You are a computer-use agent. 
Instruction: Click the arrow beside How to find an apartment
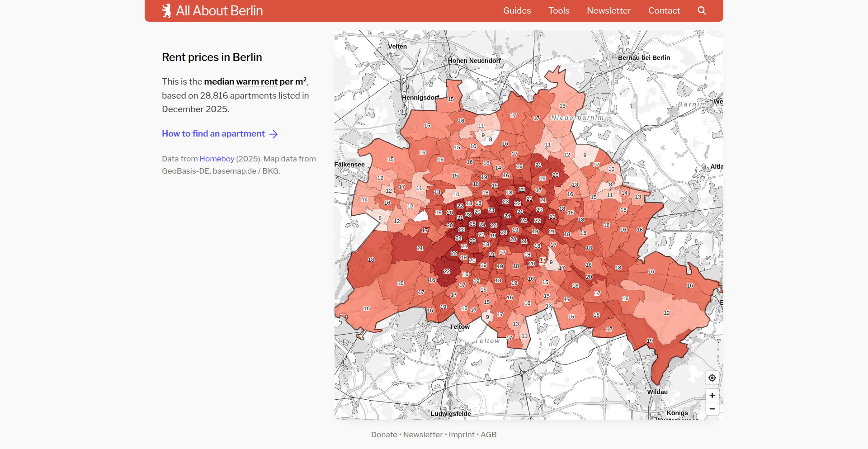click(274, 134)
